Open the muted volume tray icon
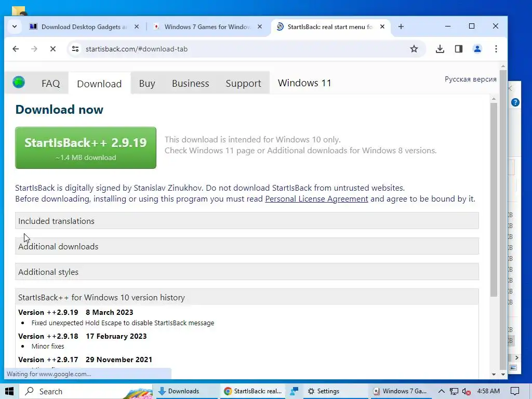This screenshot has width=532, height=399. [467, 391]
